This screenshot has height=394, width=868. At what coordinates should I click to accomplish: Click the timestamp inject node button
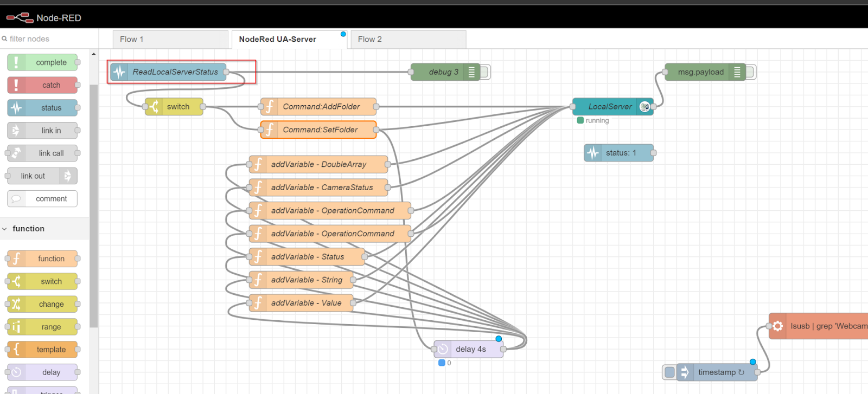pyautogui.click(x=669, y=372)
